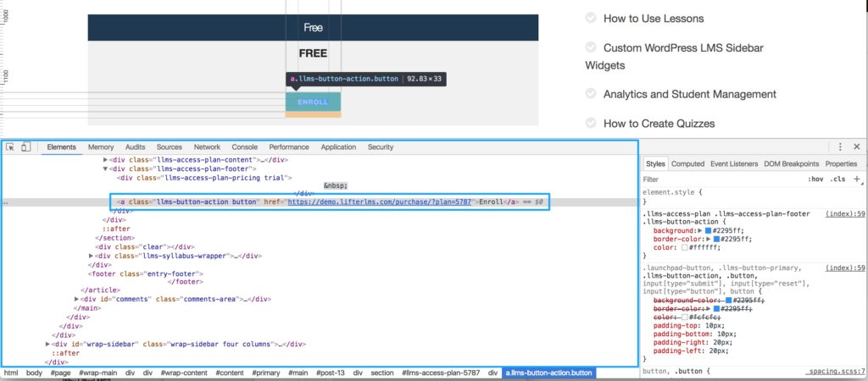Open the Security tab
The width and height of the screenshot is (868, 381).
[x=381, y=147]
